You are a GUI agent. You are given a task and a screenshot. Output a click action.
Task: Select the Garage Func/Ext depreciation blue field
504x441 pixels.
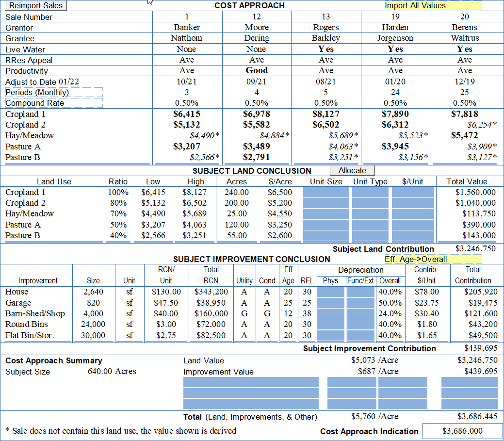361,303
